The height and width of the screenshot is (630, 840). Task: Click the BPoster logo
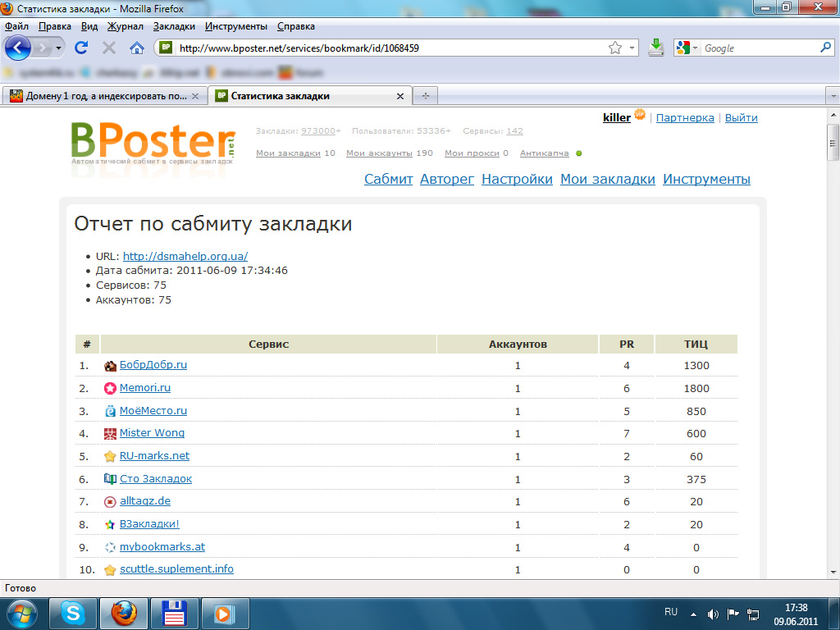[153, 144]
